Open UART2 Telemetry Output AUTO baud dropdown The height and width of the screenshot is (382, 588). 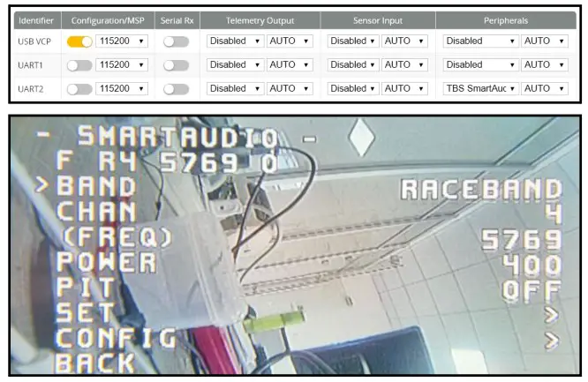point(290,88)
